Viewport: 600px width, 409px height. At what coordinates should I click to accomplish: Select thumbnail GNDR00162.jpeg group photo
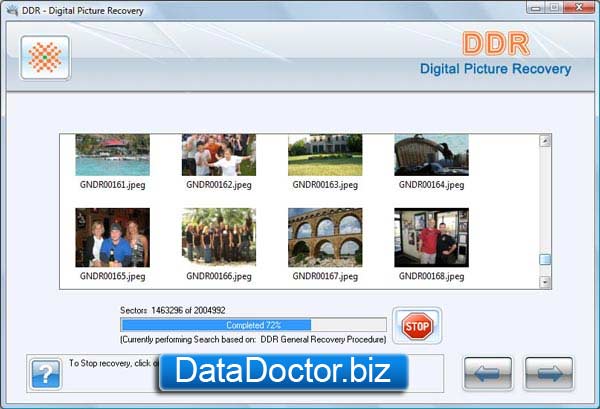click(x=219, y=155)
